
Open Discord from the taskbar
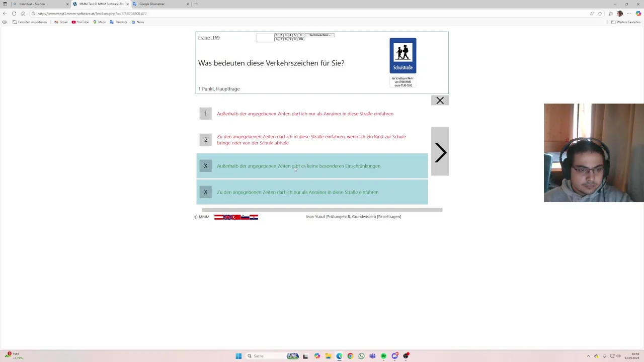pyautogui.click(x=395, y=356)
